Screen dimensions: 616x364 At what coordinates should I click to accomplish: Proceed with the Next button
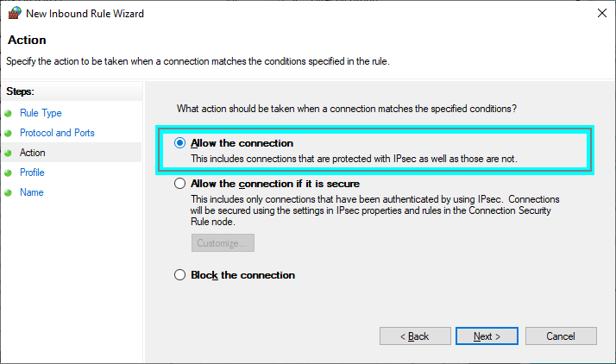click(x=486, y=336)
